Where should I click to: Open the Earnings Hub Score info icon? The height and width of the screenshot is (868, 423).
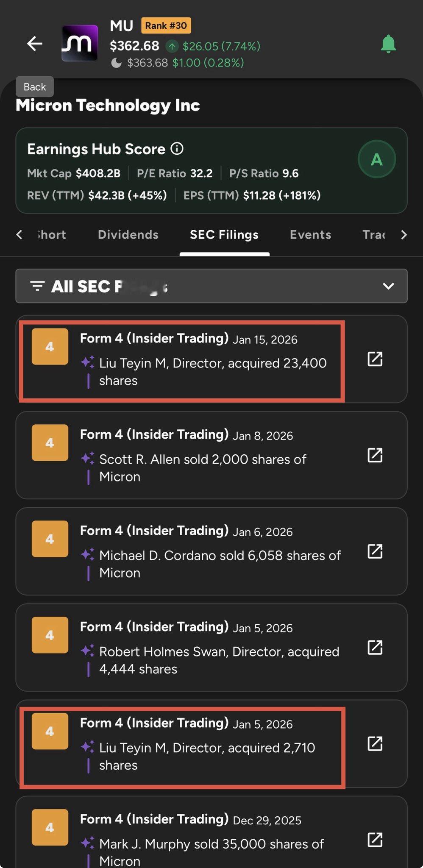177,149
